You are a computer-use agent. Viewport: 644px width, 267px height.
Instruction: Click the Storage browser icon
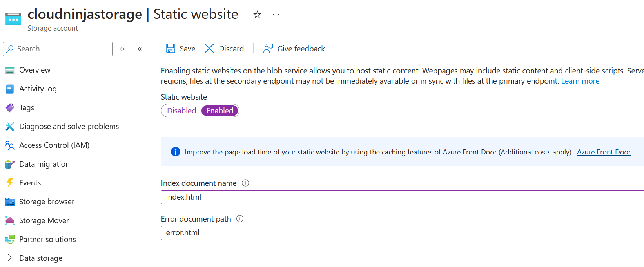tap(10, 202)
